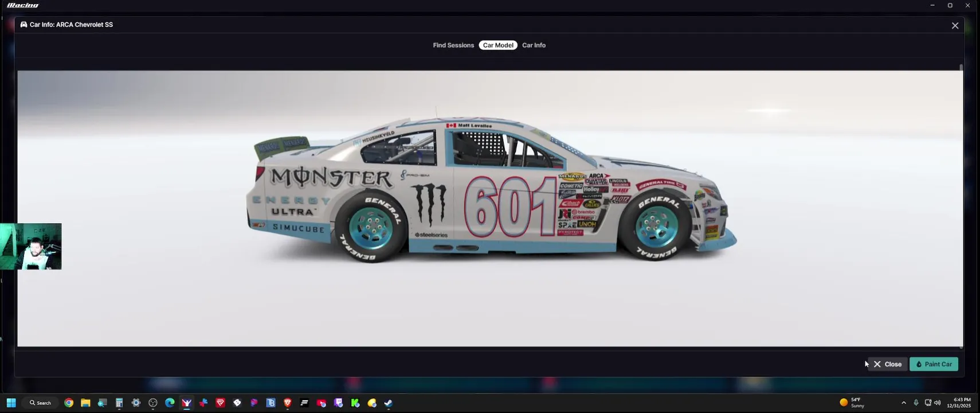This screenshot has width=980, height=413.
Task: Open Windows Settings gear in taskbar
Action: (x=136, y=403)
